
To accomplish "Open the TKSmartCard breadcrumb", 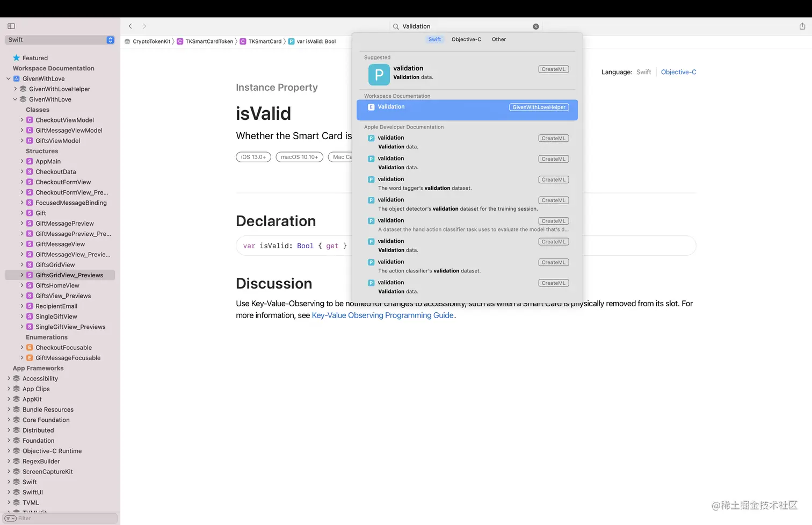I will pos(260,41).
